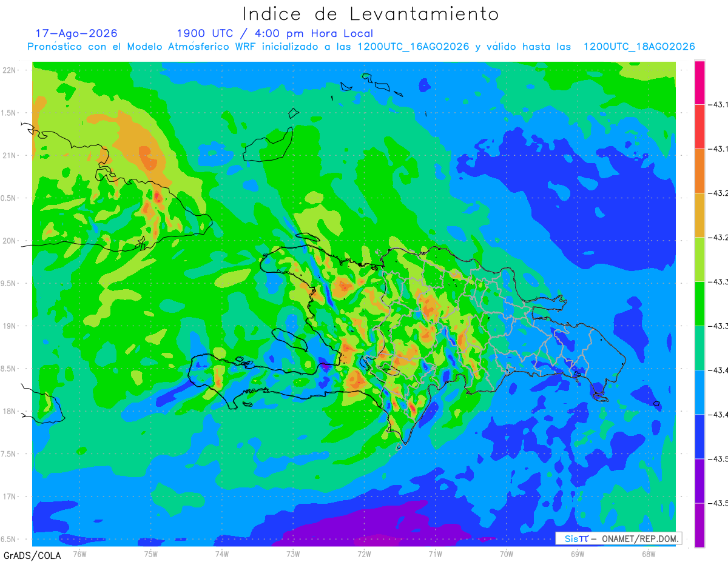728x562 pixels.
Task: Click '1900 UTC / 4:00 pm Hora Local'
Action: click(275, 33)
